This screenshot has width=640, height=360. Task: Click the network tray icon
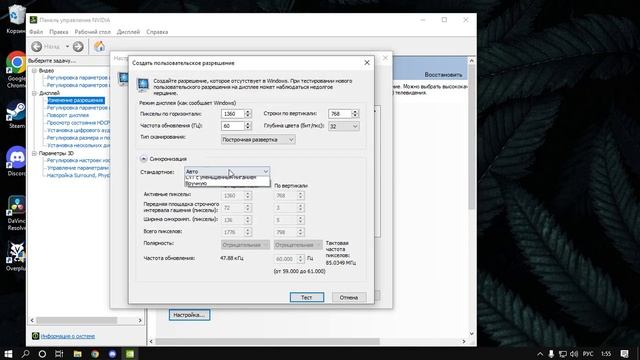point(562,354)
